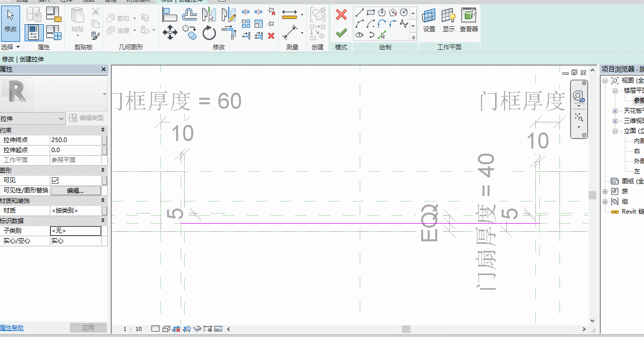Select 材质 value <按类别>
This screenshot has height=337, width=644.
(x=75, y=211)
